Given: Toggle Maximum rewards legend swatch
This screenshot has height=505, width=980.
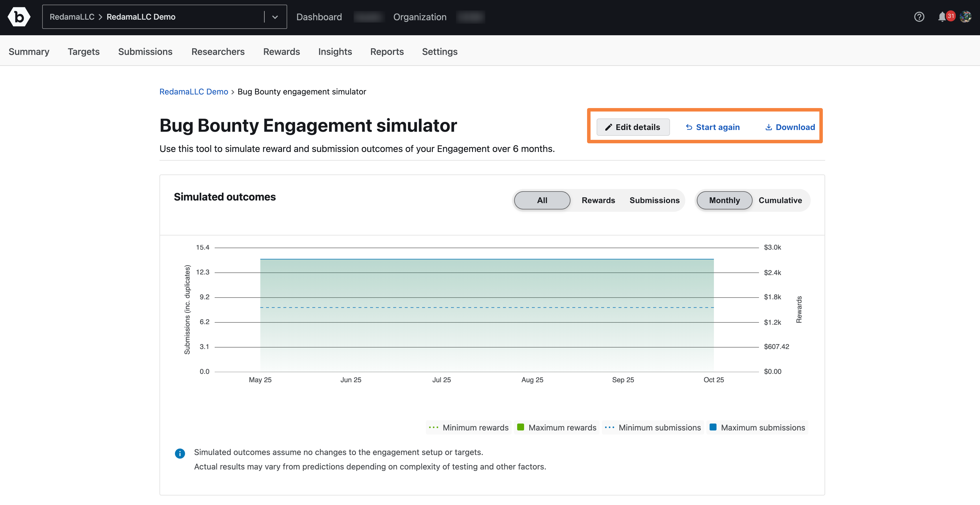Looking at the screenshot, I should pos(520,427).
